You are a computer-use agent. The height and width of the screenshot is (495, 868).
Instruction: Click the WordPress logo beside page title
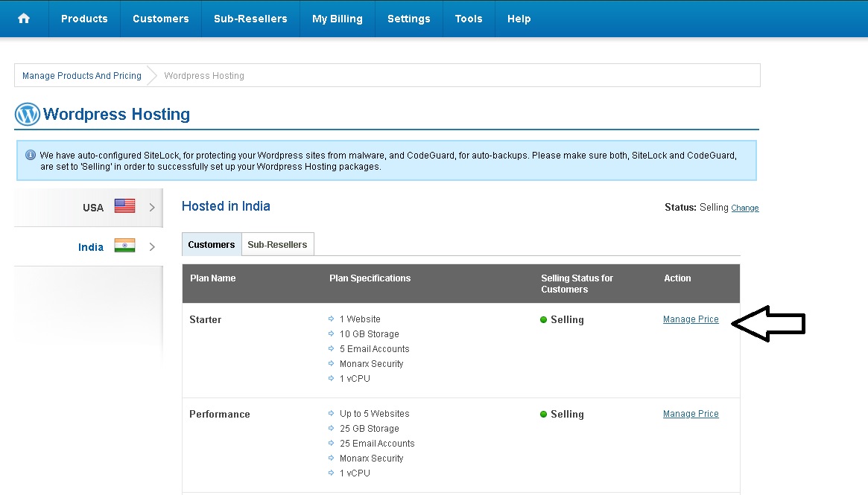click(27, 115)
